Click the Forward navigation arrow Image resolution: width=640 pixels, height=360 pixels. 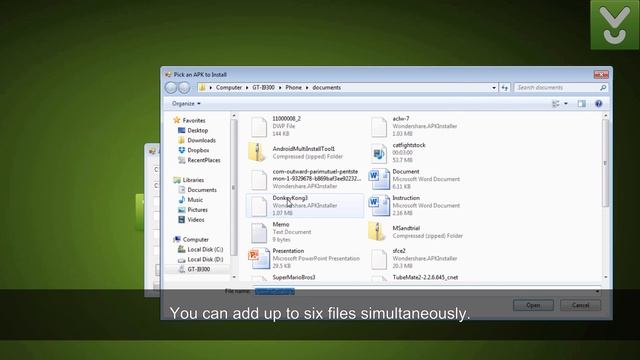click(184, 87)
